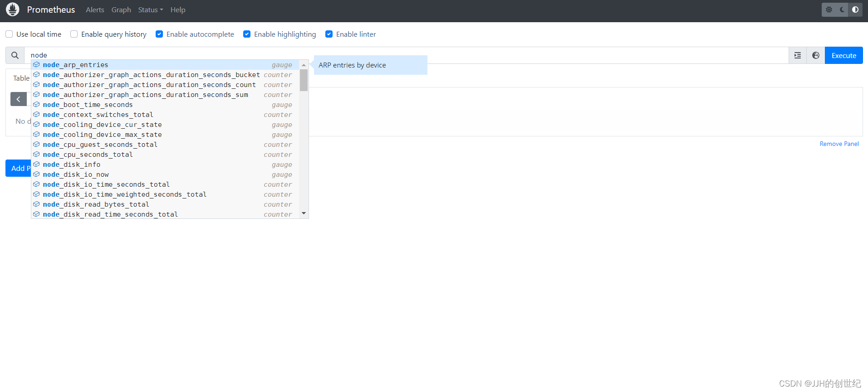The height and width of the screenshot is (392, 868).
Task: Click the metric icon beside node_arp_entries
Action: click(36, 65)
